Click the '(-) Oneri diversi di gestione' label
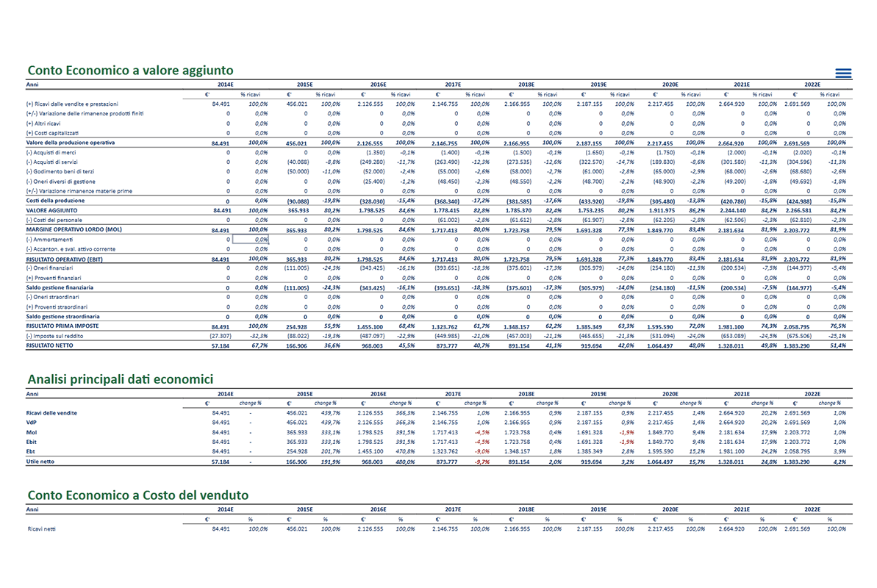Screen dimensions: 877x588 click(60, 182)
